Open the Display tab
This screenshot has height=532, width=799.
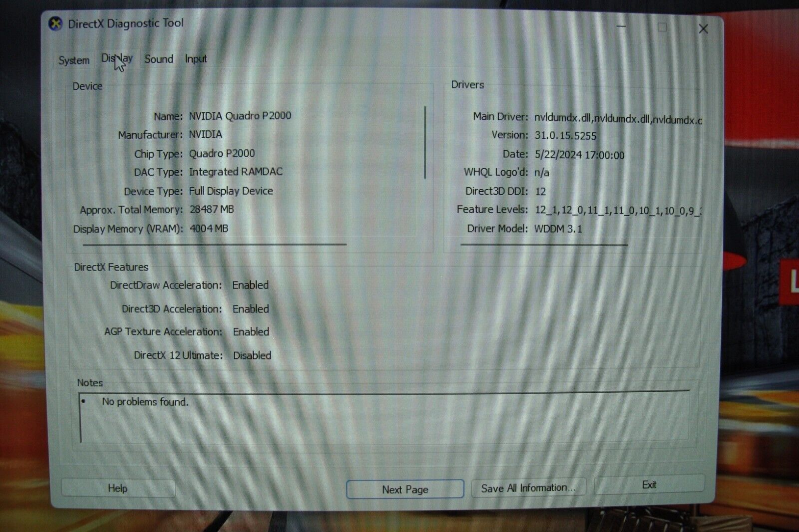coord(117,58)
